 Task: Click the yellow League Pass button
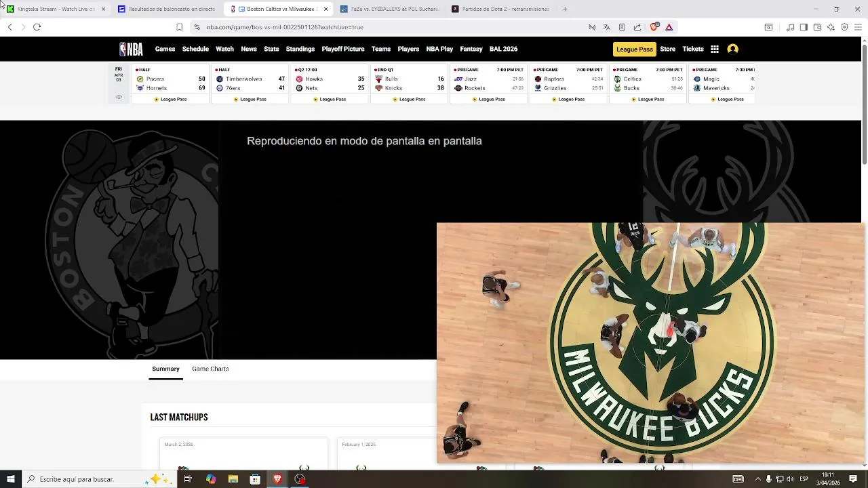coord(635,49)
